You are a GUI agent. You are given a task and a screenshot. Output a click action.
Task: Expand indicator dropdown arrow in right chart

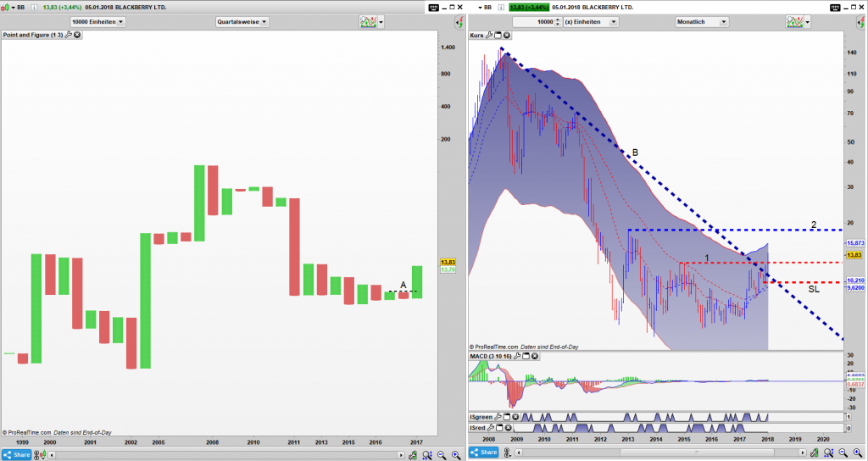808,22
